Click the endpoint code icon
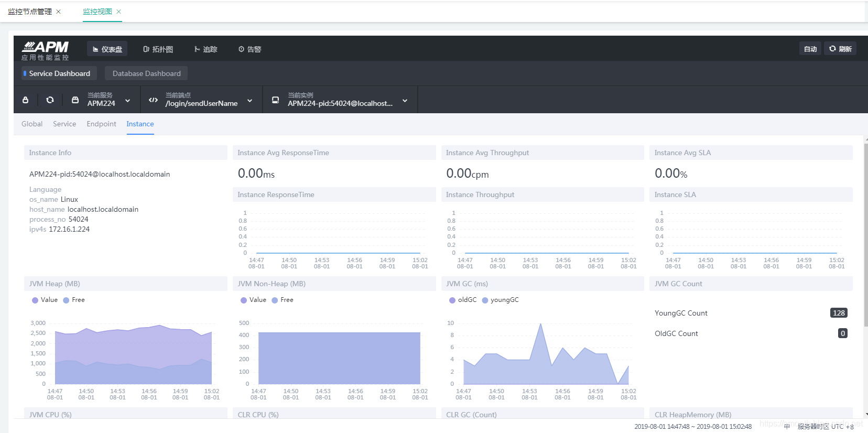868x433 pixels. tap(153, 100)
